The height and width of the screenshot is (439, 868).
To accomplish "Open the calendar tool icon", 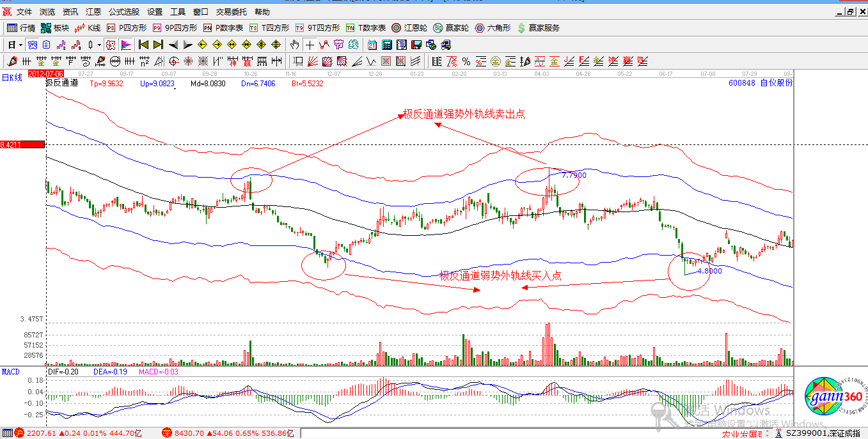I will click(372, 45).
